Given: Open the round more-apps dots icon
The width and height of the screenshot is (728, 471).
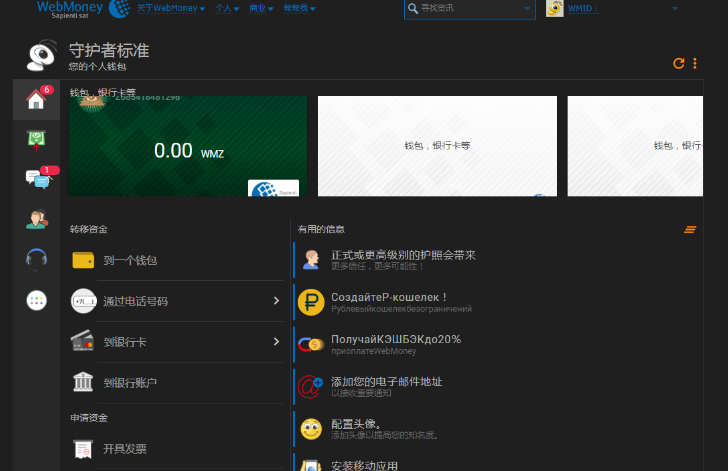Looking at the screenshot, I should (36, 299).
